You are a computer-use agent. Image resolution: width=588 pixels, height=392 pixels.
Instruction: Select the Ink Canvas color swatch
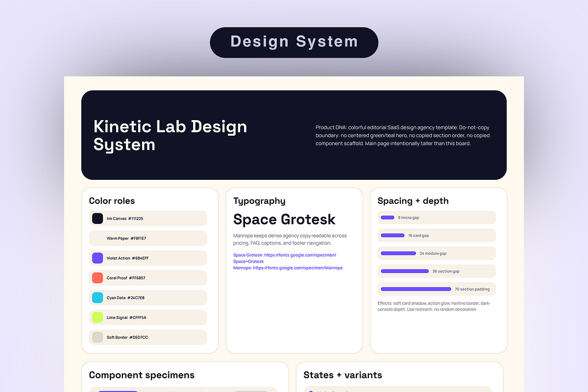tap(98, 219)
